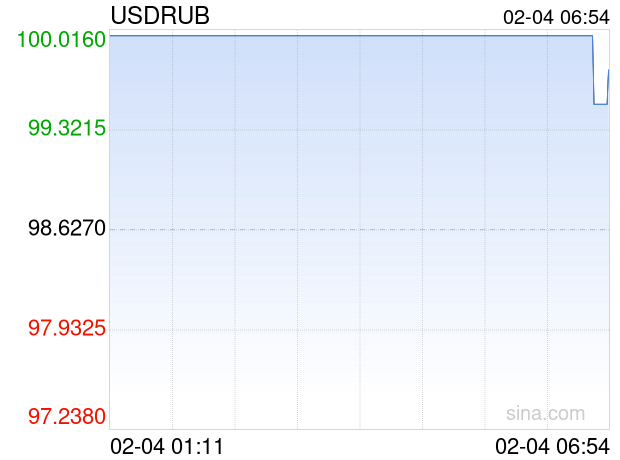Click the USDRUB chart title
The image size is (620, 460).
click(160, 16)
